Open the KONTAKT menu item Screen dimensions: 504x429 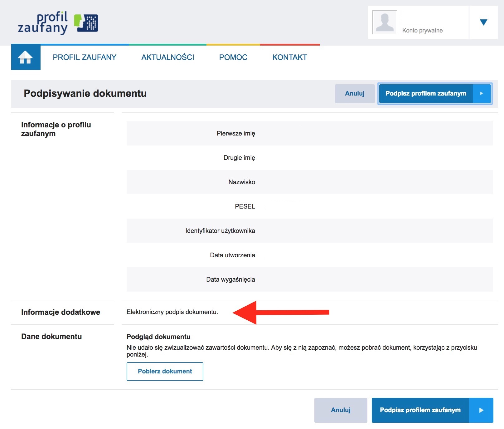click(x=290, y=57)
